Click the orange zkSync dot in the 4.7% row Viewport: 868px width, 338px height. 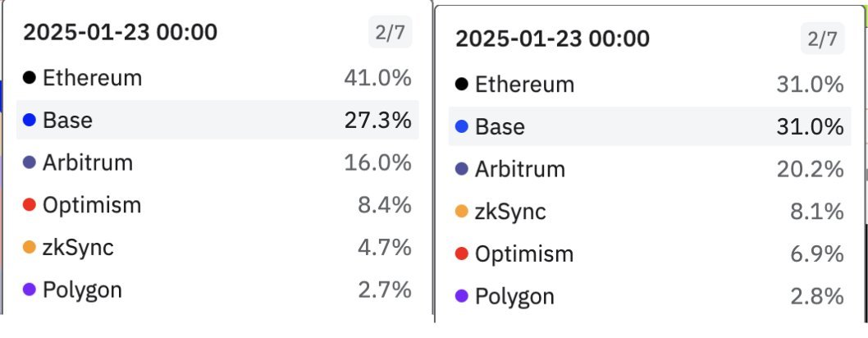click(30, 248)
